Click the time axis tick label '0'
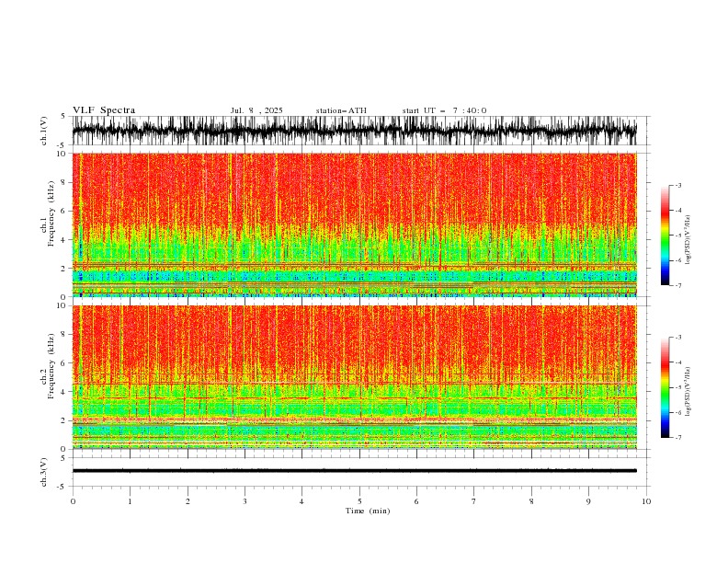Viewport: 728px width, 563px height. [x=73, y=501]
